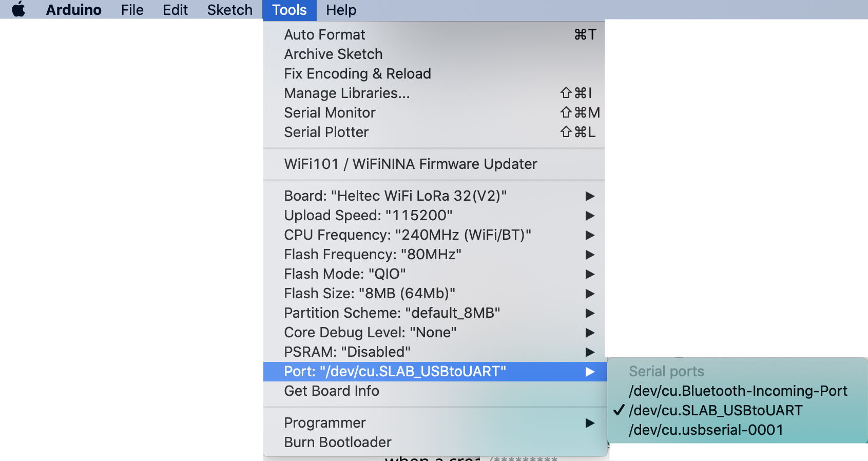
Task: Switch port to /dev/cu.usbserial-0001
Action: (x=706, y=430)
